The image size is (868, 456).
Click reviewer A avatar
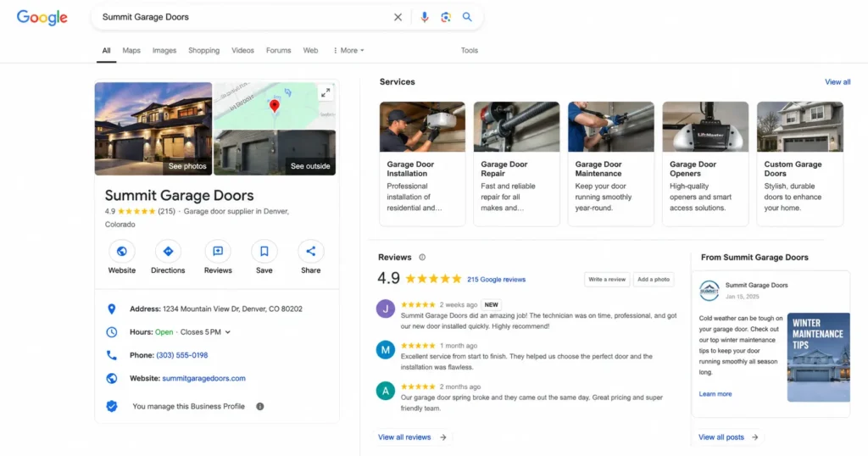(x=386, y=391)
